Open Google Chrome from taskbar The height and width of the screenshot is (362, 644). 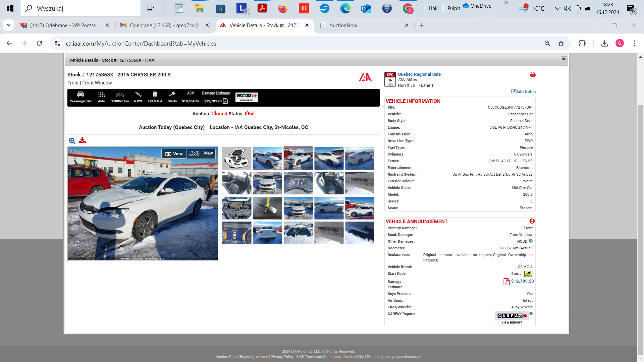tap(408, 8)
